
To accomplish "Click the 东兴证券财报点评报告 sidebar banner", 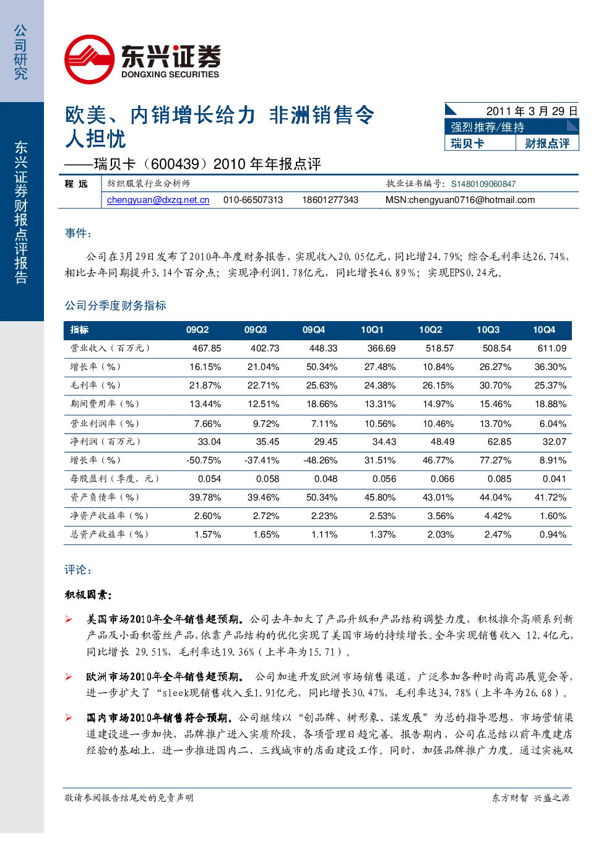I will pos(22,212).
